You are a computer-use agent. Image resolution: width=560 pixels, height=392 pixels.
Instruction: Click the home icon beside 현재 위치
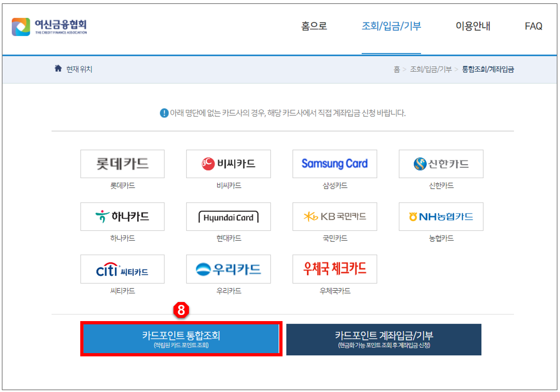[58, 68]
